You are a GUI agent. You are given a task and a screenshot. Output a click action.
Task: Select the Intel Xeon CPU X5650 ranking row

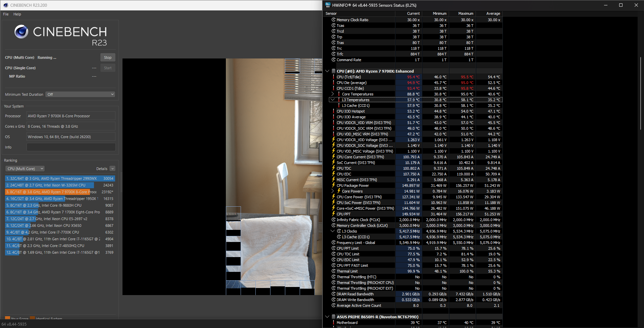point(60,225)
